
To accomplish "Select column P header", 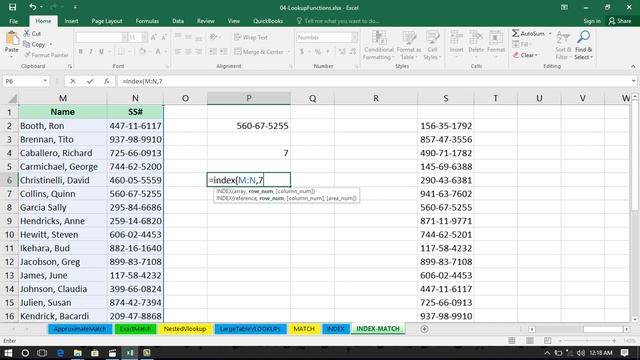I will tap(249, 98).
